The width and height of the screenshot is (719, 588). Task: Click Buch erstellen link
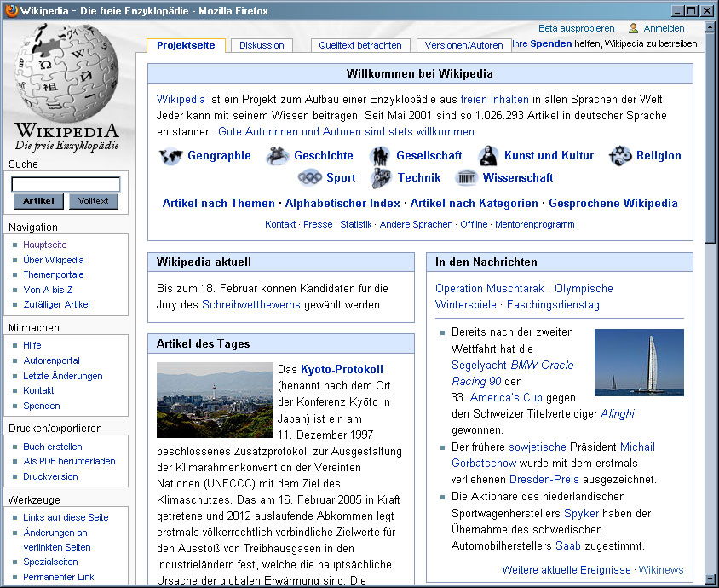(53, 447)
